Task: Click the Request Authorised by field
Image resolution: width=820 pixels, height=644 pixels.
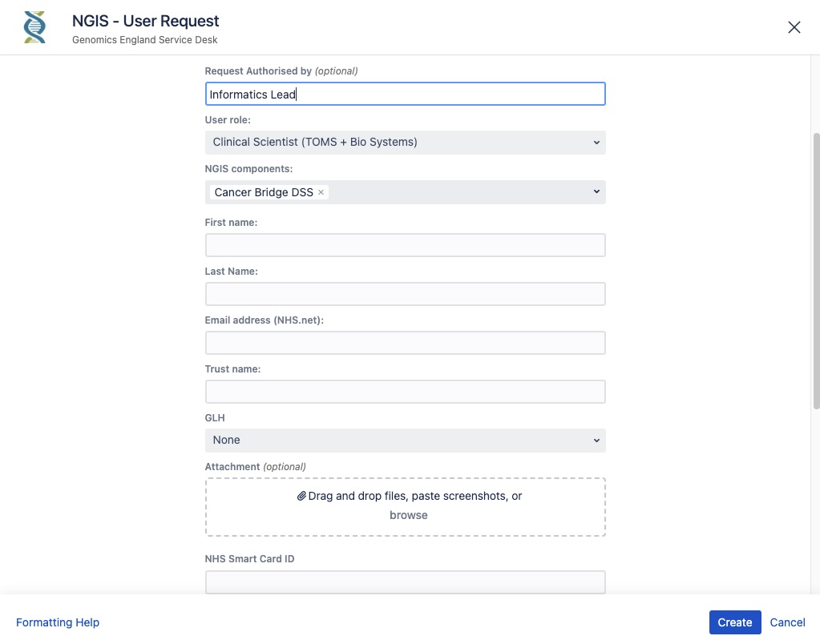Action: tap(405, 94)
